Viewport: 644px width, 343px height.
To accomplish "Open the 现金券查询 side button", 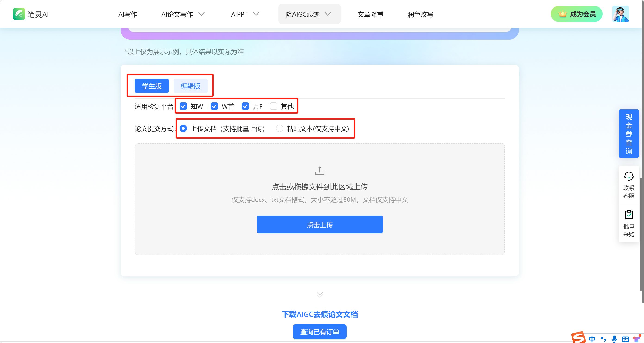I will click(629, 134).
